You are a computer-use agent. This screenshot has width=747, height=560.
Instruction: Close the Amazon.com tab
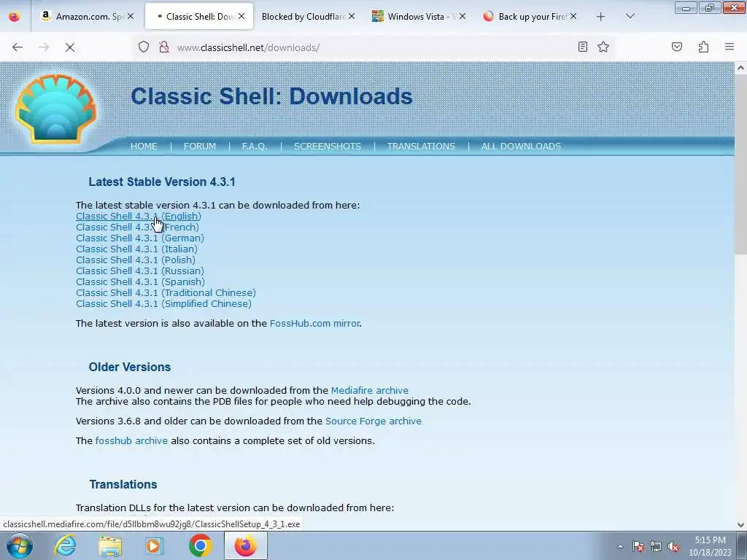pyautogui.click(x=131, y=16)
